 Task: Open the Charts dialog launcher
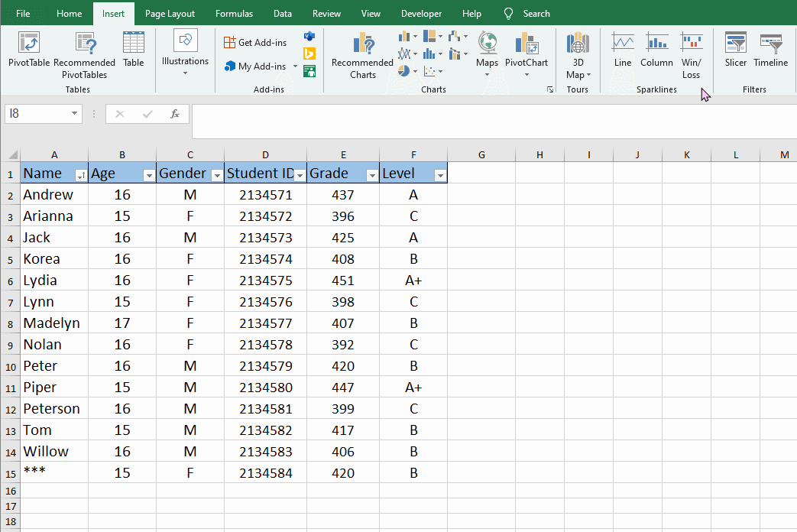[x=550, y=89]
